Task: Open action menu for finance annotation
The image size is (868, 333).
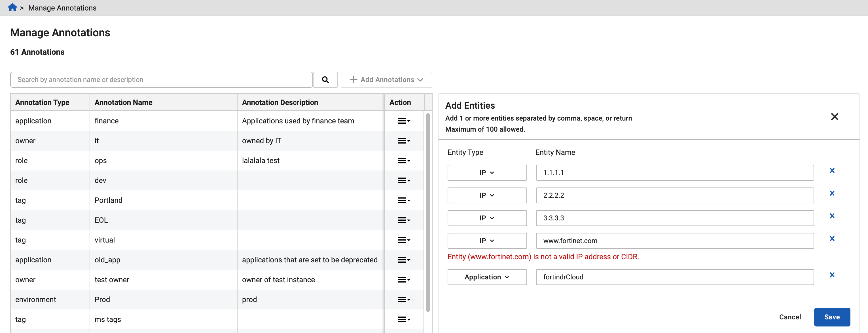Action: 404,121
